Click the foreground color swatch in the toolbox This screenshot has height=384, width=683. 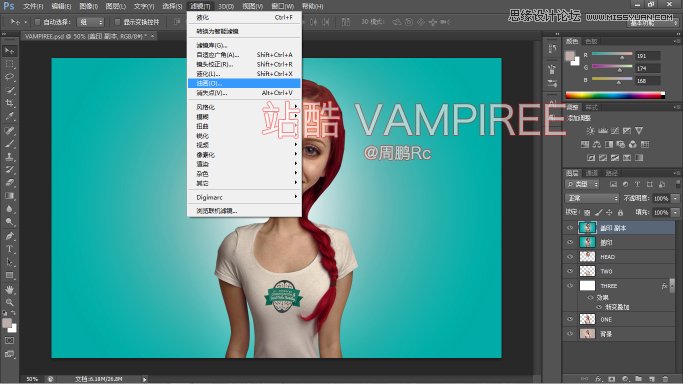coord(6,323)
